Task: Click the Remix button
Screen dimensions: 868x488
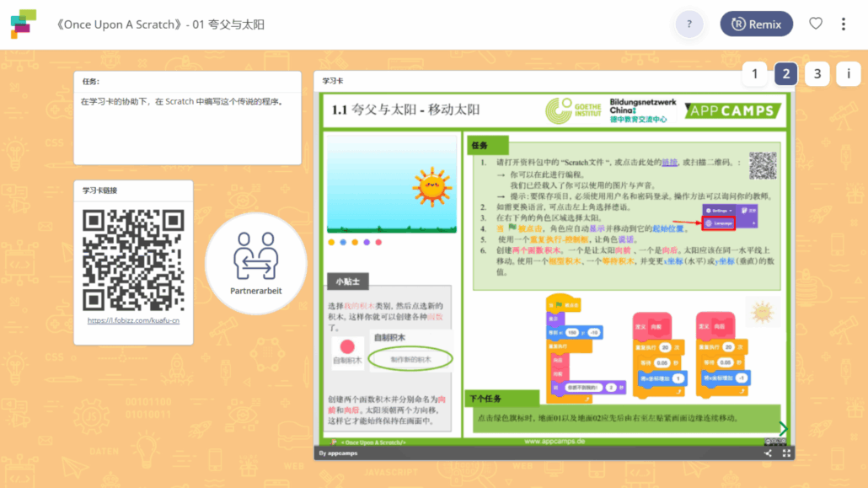Action: pos(756,24)
